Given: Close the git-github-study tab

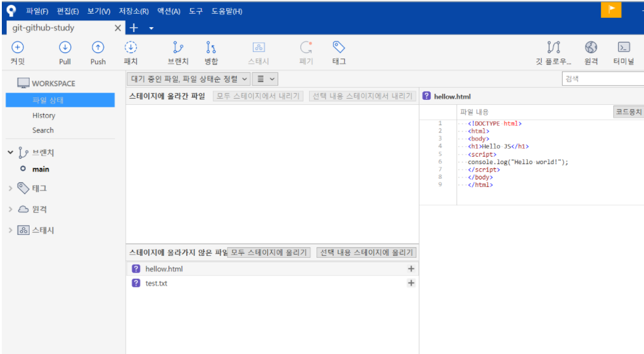Looking at the screenshot, I should click(117, 28).
